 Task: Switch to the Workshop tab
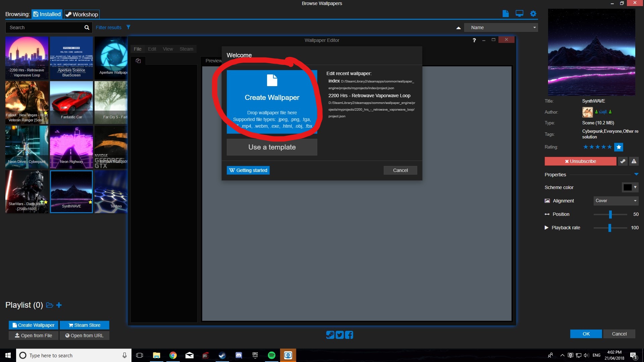(x=82, y=14)
